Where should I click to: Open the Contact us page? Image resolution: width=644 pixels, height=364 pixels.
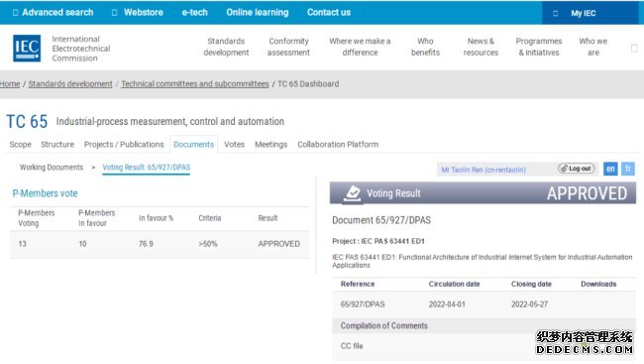[x=329, y=12]
